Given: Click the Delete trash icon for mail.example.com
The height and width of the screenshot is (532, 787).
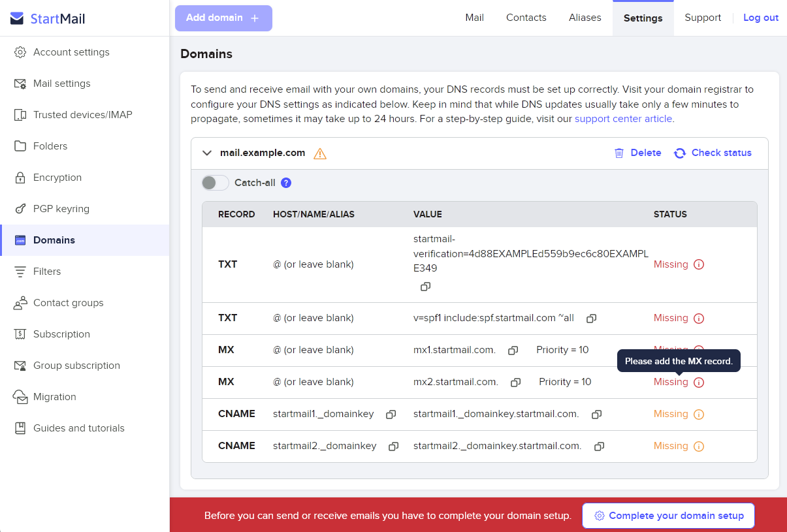Looking at the screenshot, I should tap(618, 153).
